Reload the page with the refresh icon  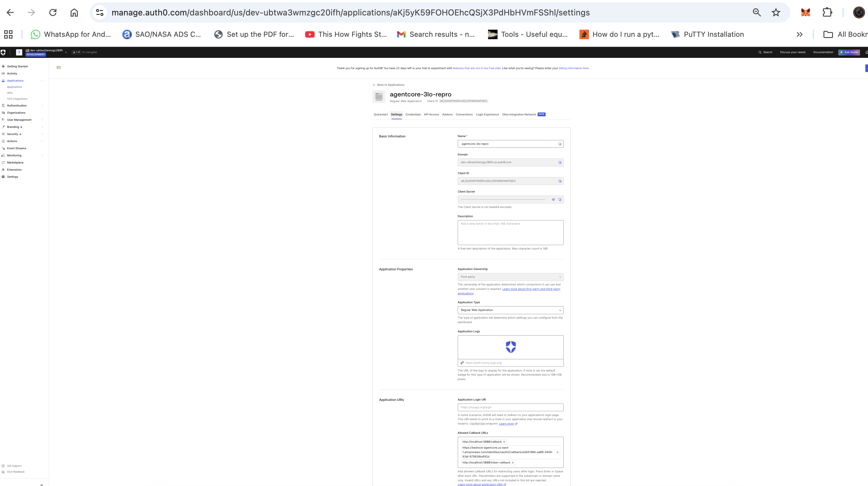click(x=53, y=12)
